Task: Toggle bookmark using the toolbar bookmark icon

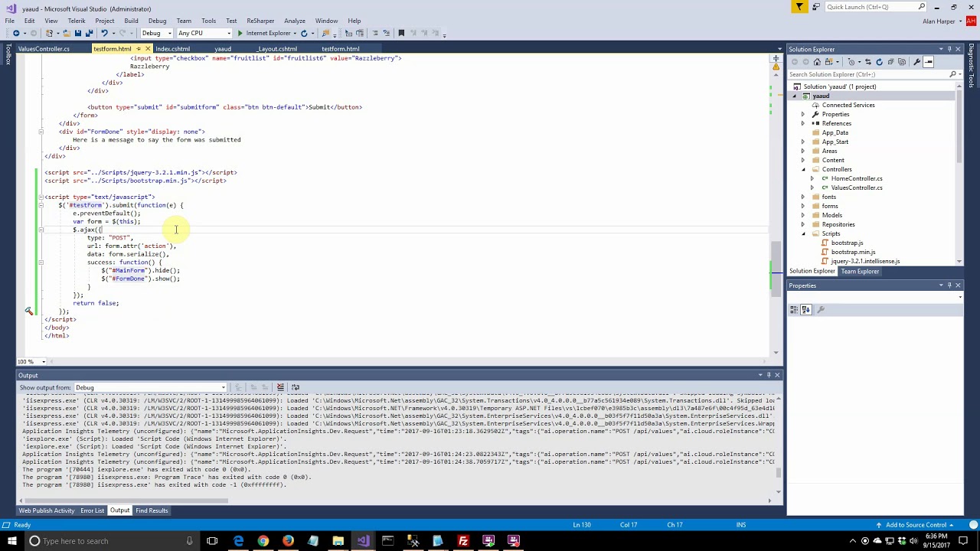Action: coord(400,33)
